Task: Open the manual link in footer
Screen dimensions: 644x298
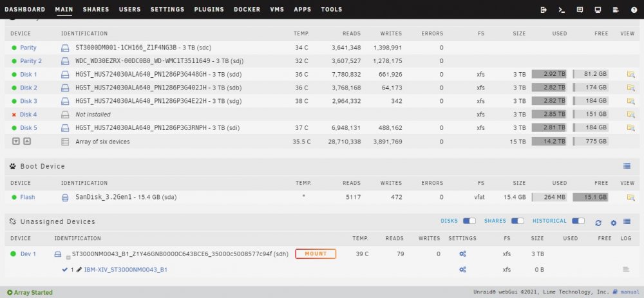Action: pyautogui.click(x=630, y=292)
